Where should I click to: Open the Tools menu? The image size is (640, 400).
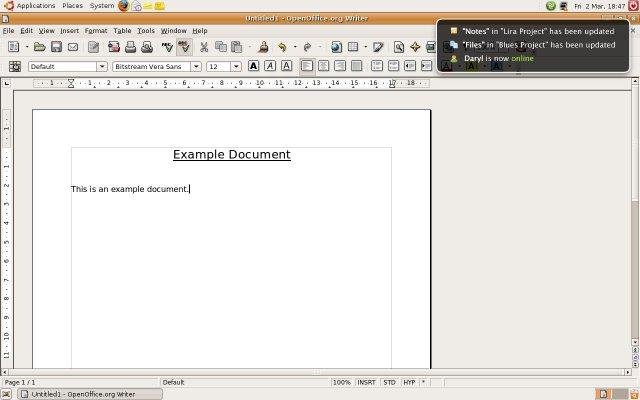(146, 31)
